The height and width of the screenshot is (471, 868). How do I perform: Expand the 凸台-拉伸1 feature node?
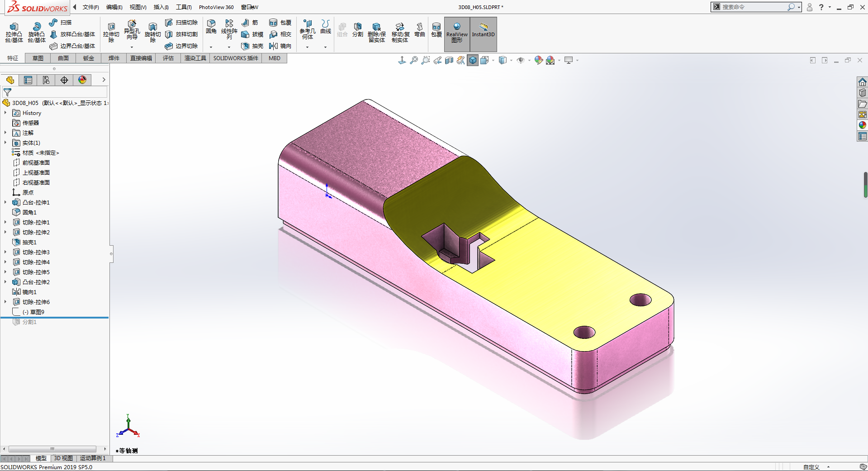point(5,202)
